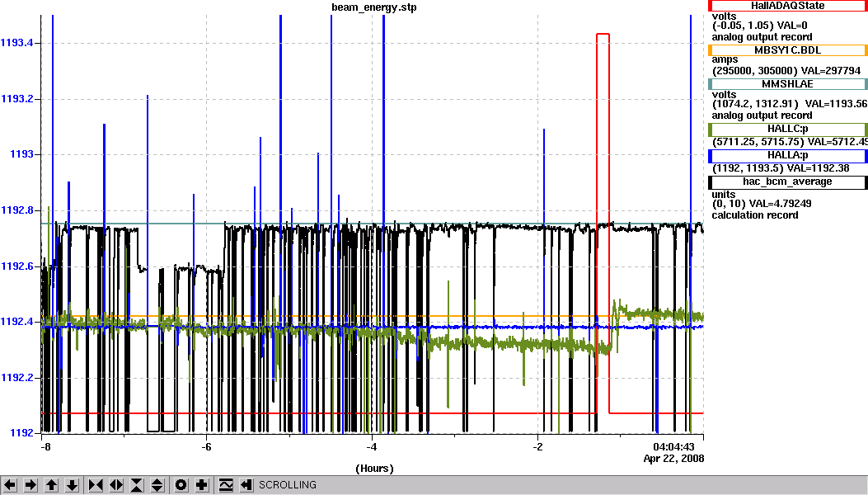This screenshot has width=868, height=495.
Task: Click the beam_energy.stp graph title
Action: (374, 7)
